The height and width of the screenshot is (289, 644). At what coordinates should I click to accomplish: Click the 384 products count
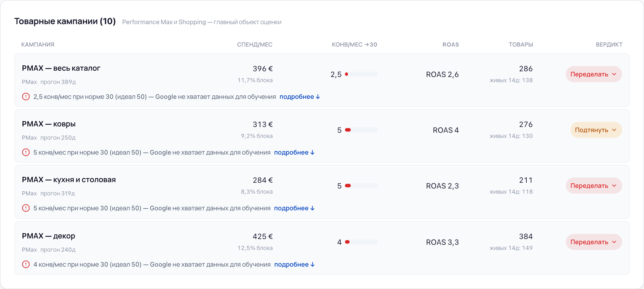[526, 236]
